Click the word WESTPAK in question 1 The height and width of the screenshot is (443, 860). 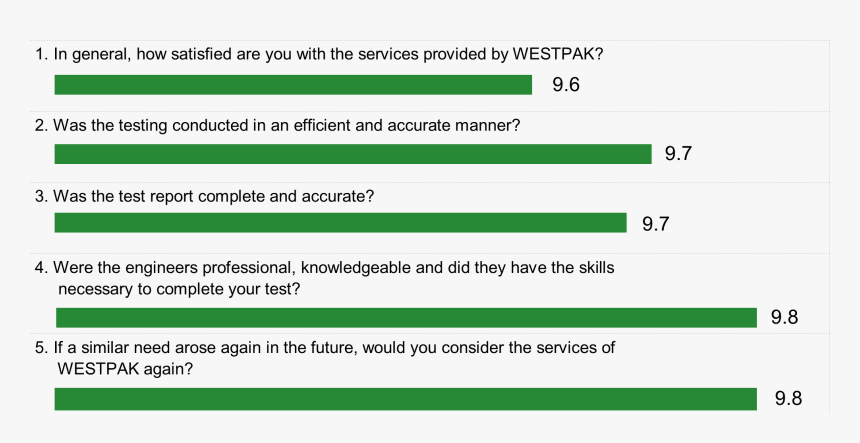(565, 54)
